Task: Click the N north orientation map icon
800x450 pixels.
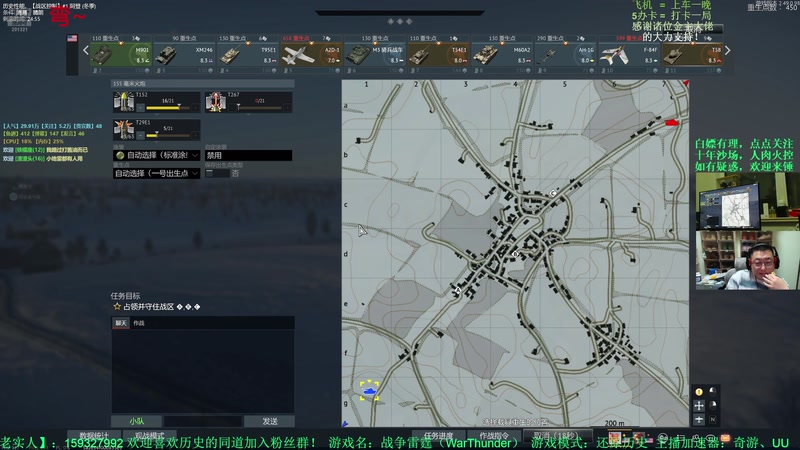Action: pos(713,419)
